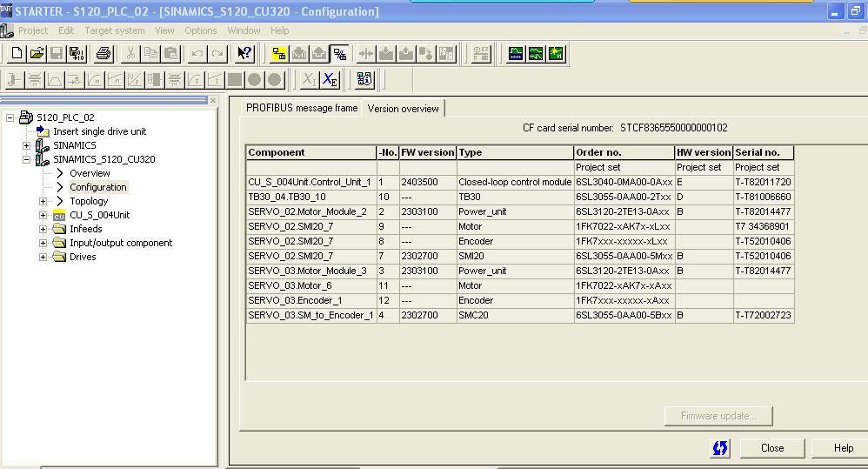Click the FW version column header
868x469 pixels.
pyautogui.click(x=428, y=152)
